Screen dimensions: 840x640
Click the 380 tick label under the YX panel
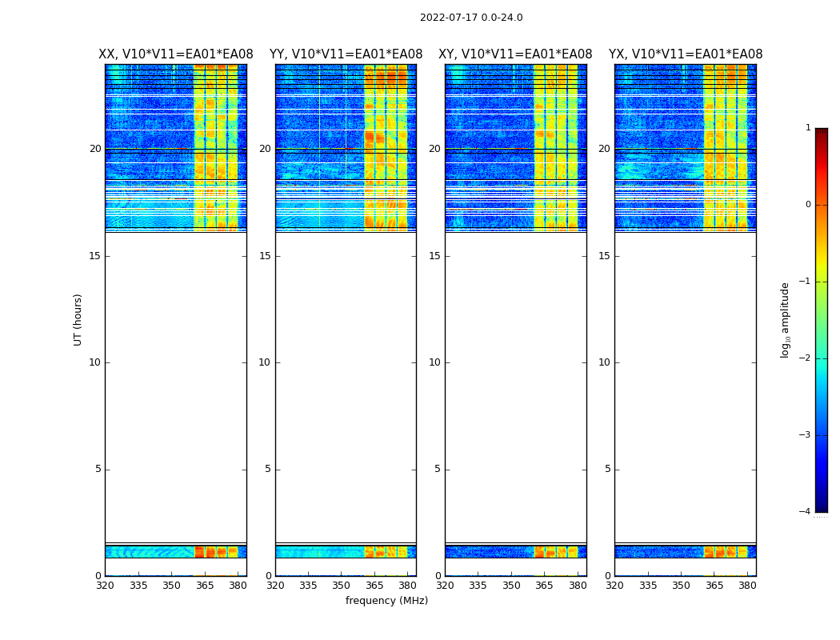(747, 586)
